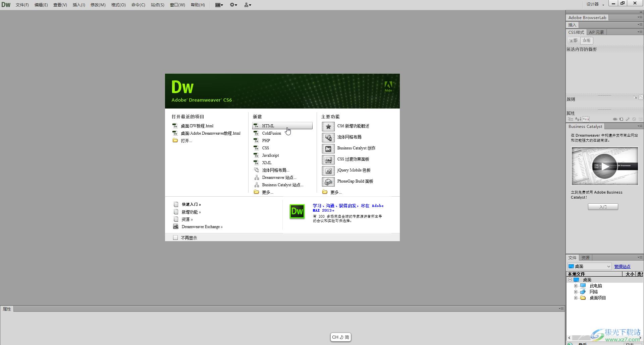Click the Dreamweaver Exchange icon
The height and width of the screenshot is (345, 644).
click(x=176, y=227)
